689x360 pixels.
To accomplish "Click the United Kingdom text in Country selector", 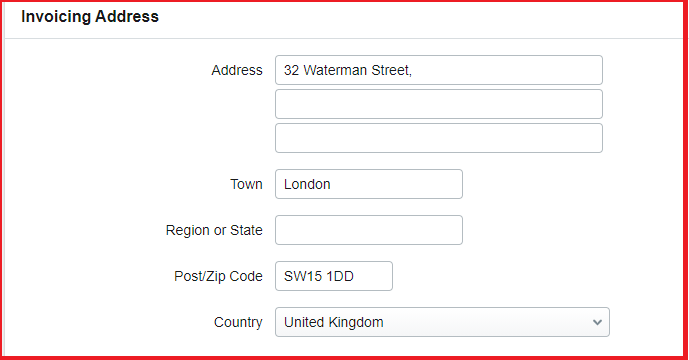I will pyautogui.click(x=334, y=322).
